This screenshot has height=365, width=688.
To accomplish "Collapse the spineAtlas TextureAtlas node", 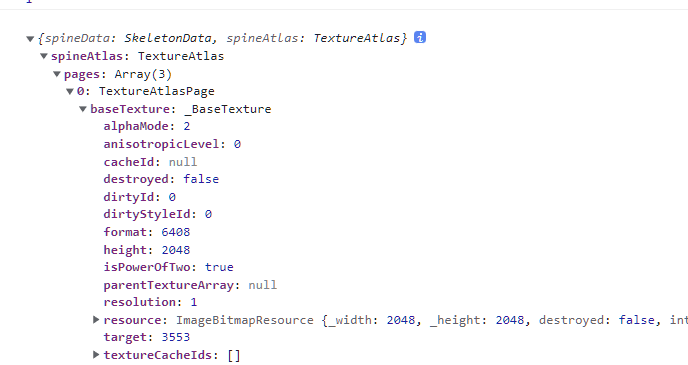I will (43, 56).
